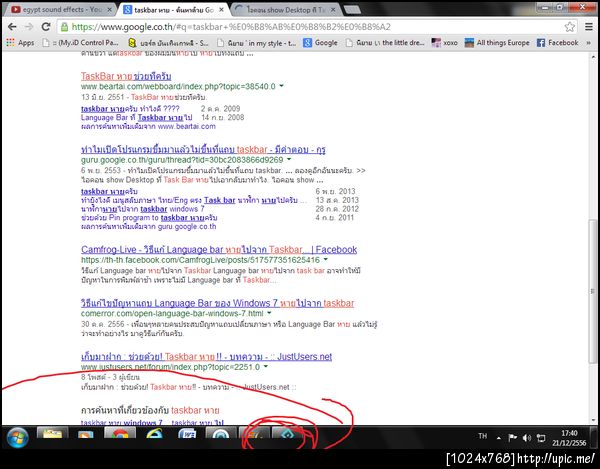Bookmark this page with the star icon
Viewport: 600px width, 469px height.
pos(569,27)
